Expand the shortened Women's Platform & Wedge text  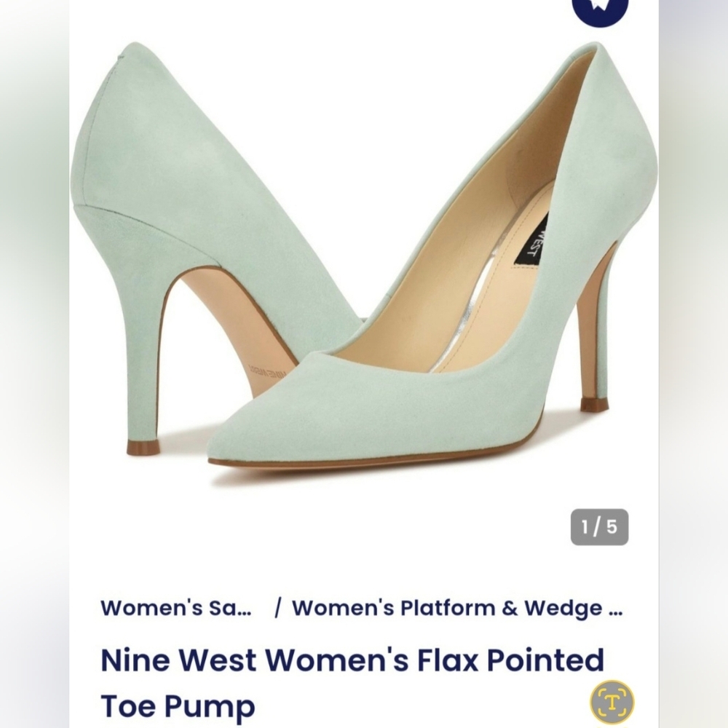(x=460, y=608)
